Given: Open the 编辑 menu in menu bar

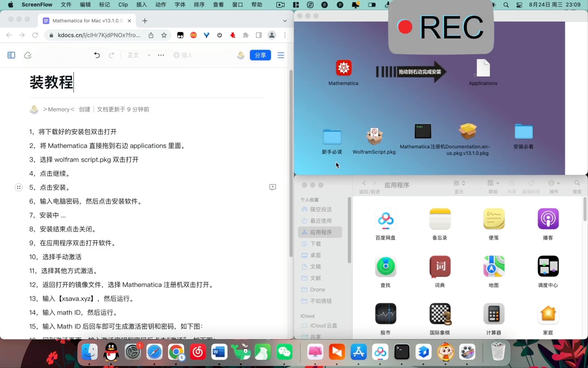Looking at the screenshot, I should click(x=85, y=4).
